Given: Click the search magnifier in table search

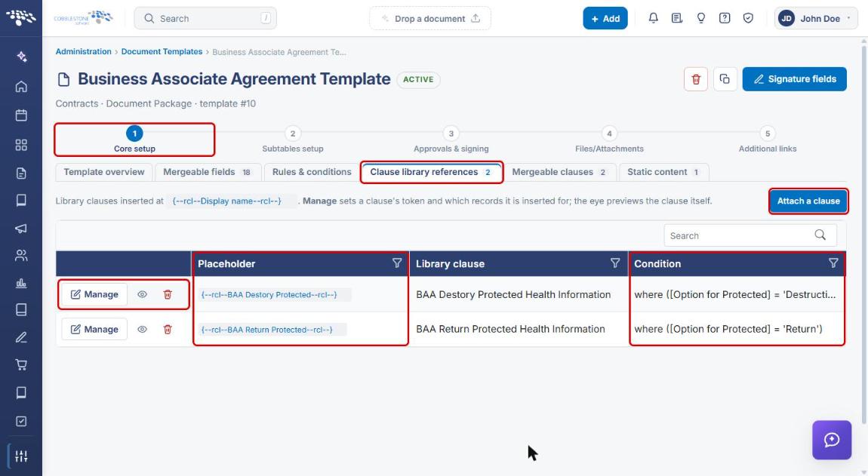Looking at the screenshot, I should [820, 235].
